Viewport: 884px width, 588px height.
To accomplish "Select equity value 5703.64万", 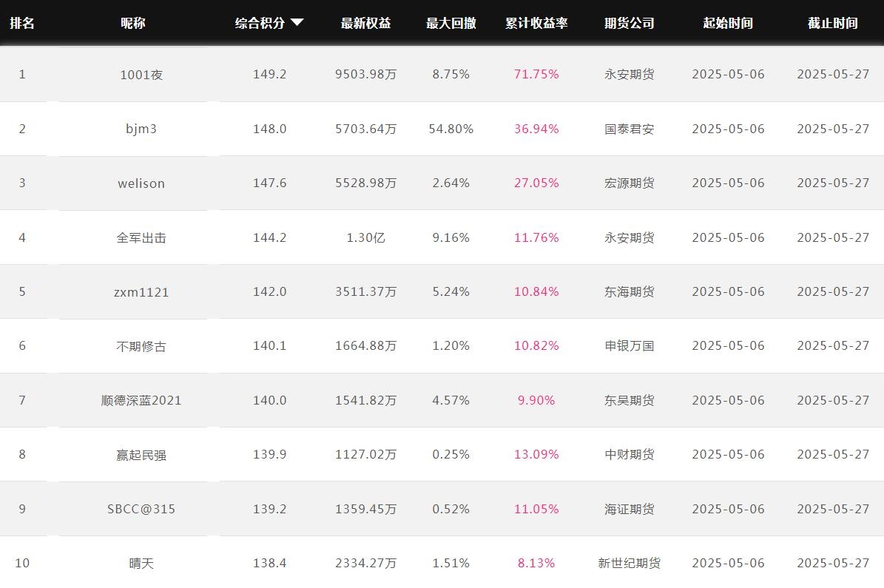I will (x=366, y=129).
